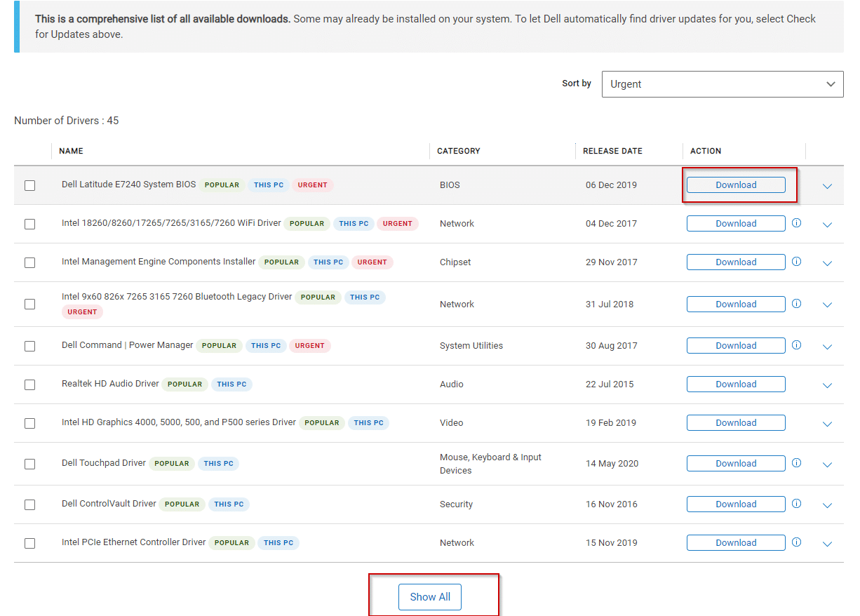Screen dimensions: 860x616
Task: Click the CATEGORY column header
Action: click(459, 151)
